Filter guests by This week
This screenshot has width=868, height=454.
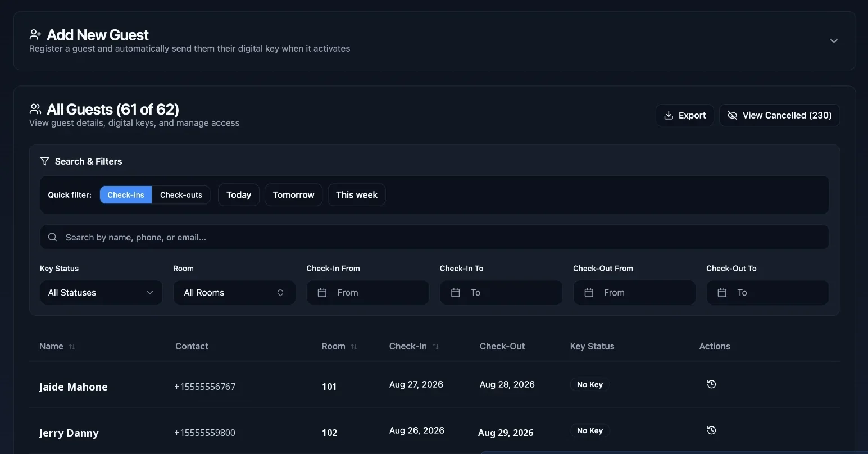[357, 195]
